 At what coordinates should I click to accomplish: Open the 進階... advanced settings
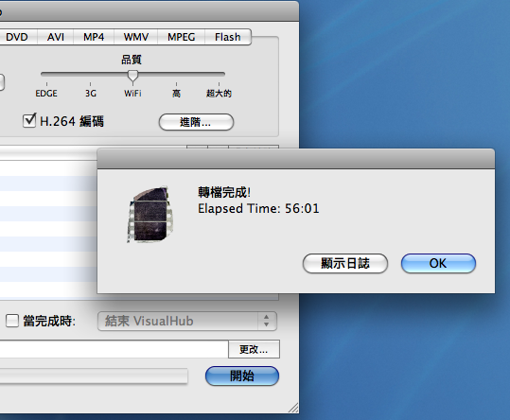[x=196, y=122]
